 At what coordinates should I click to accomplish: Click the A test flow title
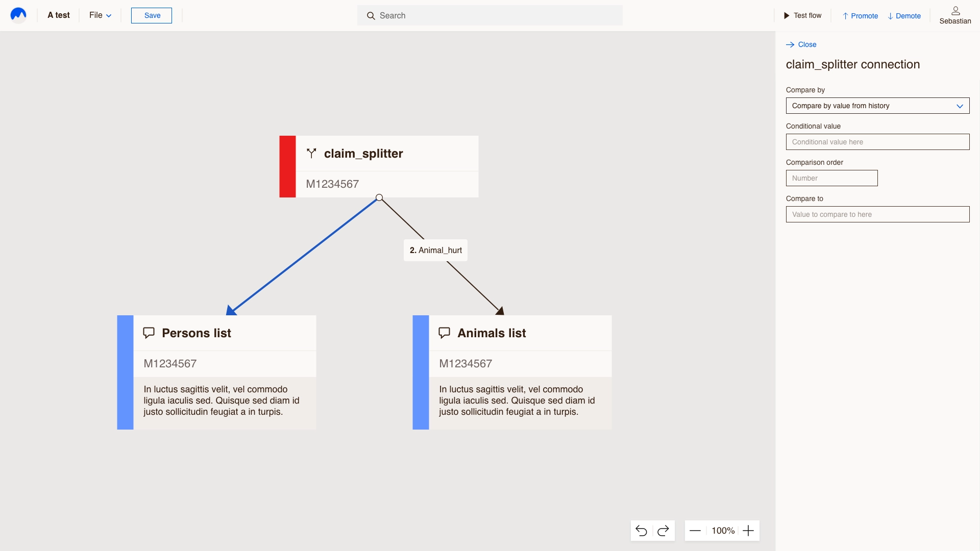click(x=59, y=15)
